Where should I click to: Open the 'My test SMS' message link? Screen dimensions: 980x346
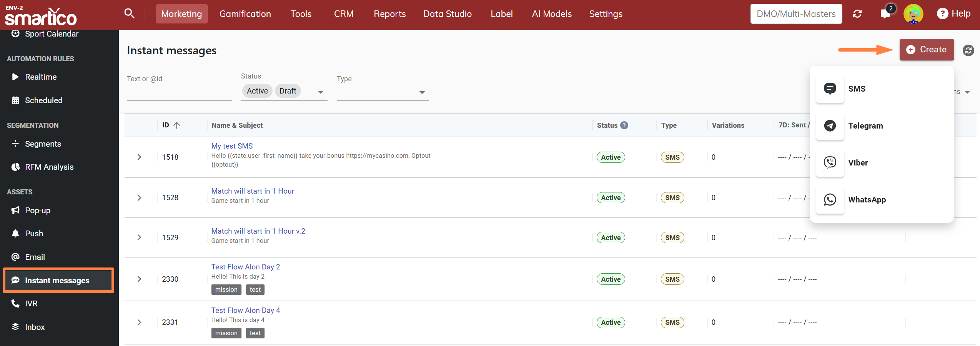(232, 146)
